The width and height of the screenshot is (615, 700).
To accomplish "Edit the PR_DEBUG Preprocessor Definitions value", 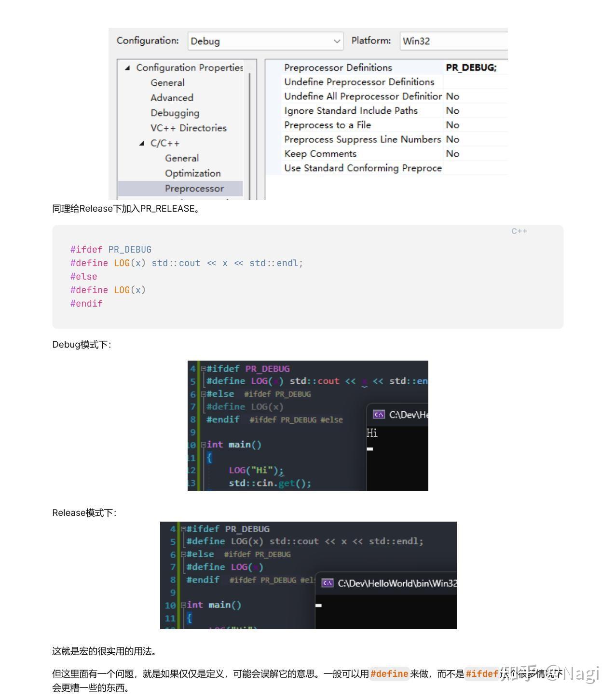I will tap(473, 67).
